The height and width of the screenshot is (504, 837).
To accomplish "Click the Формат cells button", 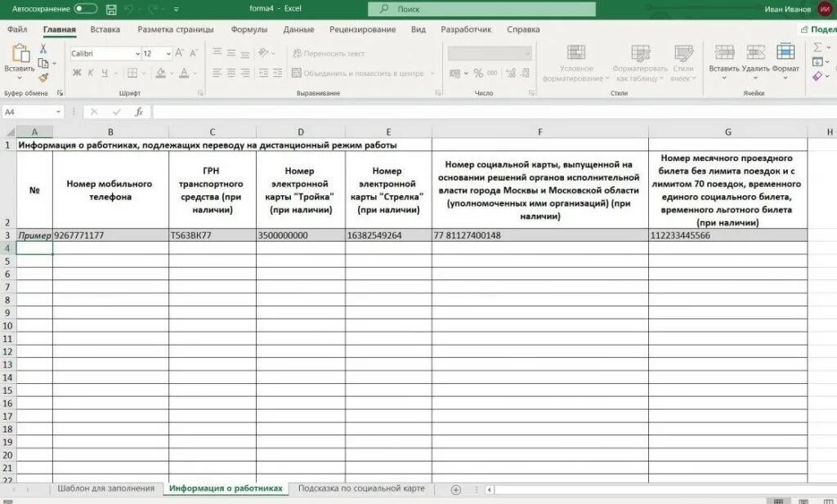I will click(786, 62).
